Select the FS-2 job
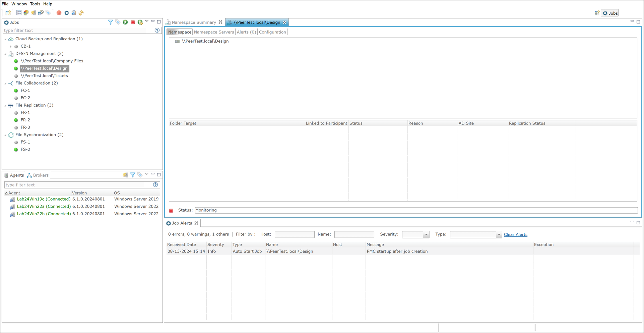The width and height of the screenshot is (644, 333). (25, 150)
